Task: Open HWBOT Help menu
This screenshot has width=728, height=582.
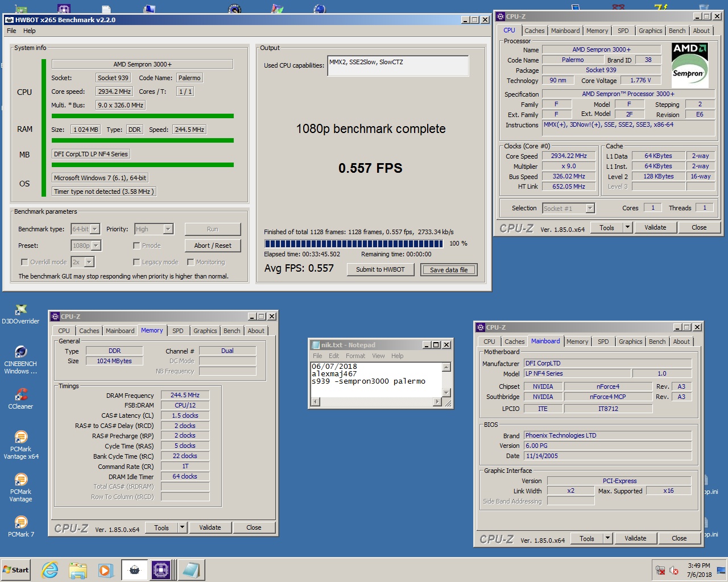Action: [29, 31]
